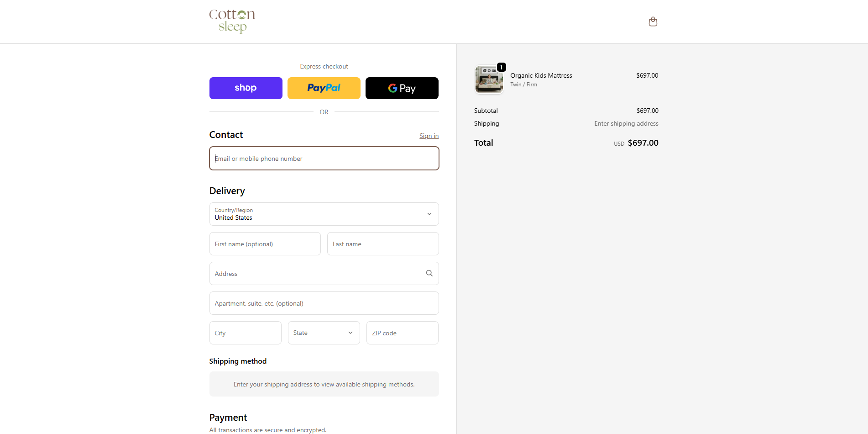Screen dimensions: 868x434
Task: Click the Cotton Sleep logo
Action: 232,21
